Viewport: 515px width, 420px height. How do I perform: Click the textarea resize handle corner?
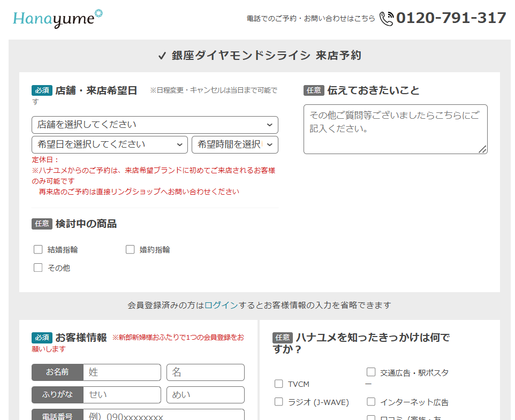pos(483,150)
